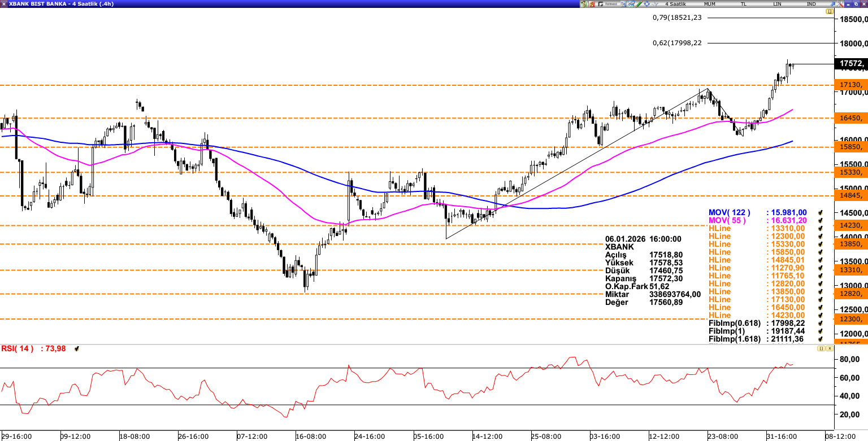Open the Forinvest logo button in toolbar

click(x=608, y=4)
